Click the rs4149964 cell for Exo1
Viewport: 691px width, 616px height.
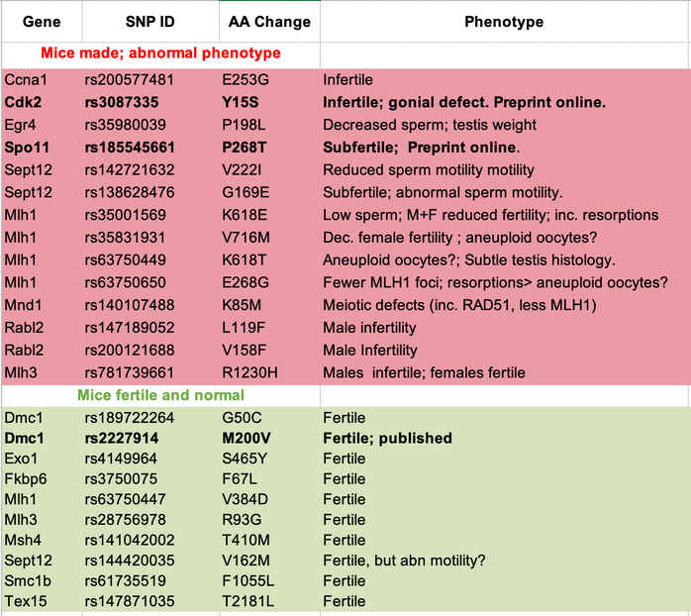(150, 459)
